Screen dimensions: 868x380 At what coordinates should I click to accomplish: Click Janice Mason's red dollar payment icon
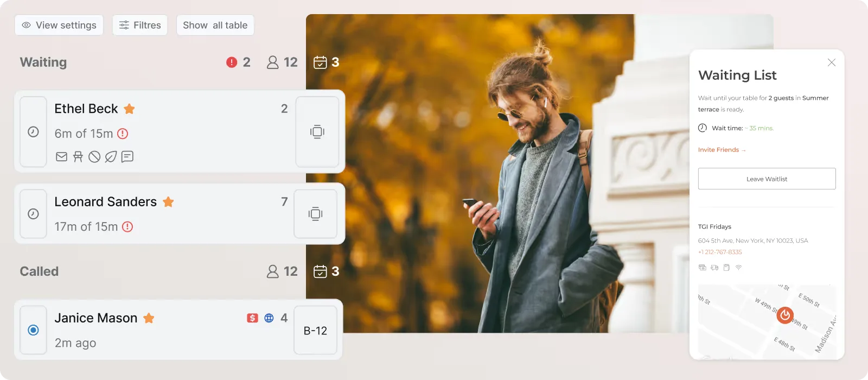coord(252,318)
